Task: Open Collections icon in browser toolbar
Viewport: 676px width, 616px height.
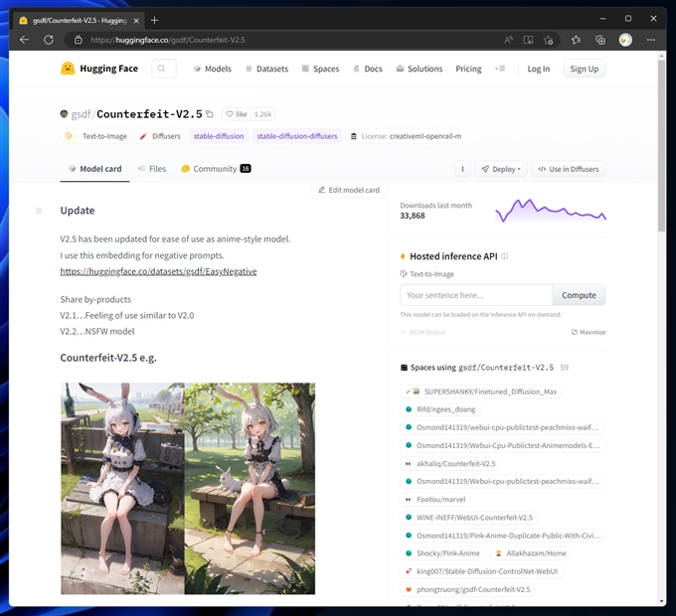Action: click(x=600, y=40)
